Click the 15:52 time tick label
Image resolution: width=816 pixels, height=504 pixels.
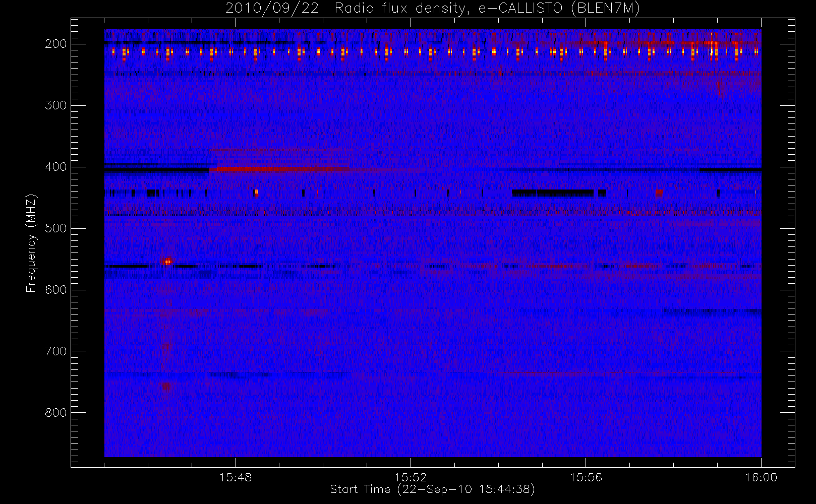click(x=411, y=477)
